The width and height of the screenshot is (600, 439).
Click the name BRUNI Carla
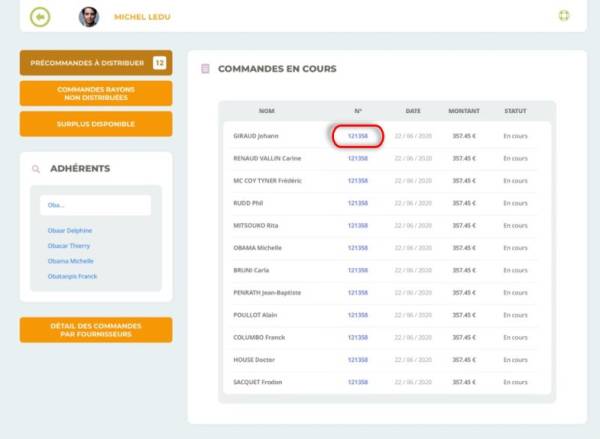[x=251, y=270]
